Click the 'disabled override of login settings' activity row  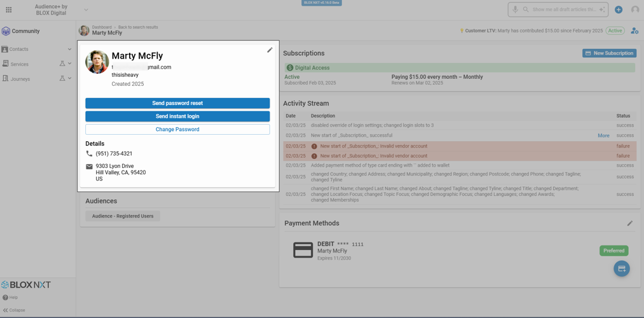460,125
